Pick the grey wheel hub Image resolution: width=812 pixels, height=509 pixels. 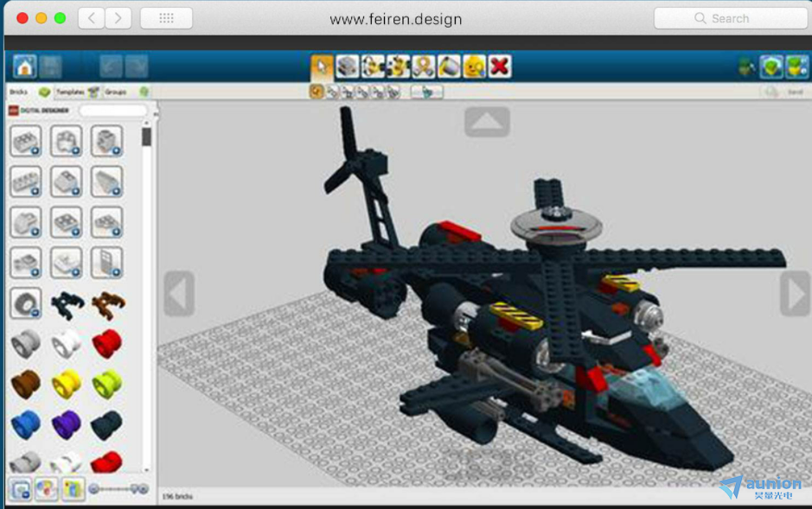coord(25,344)
